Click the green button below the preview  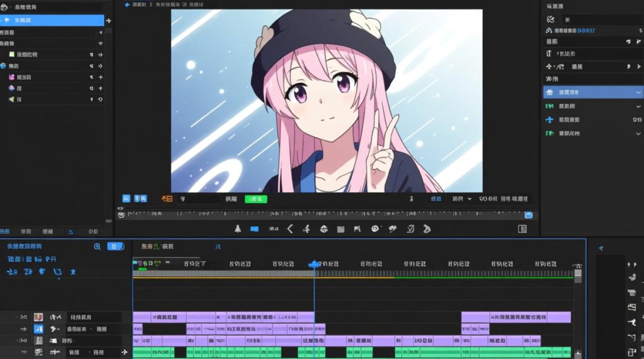pyautogui.click(x=256, y=199)
